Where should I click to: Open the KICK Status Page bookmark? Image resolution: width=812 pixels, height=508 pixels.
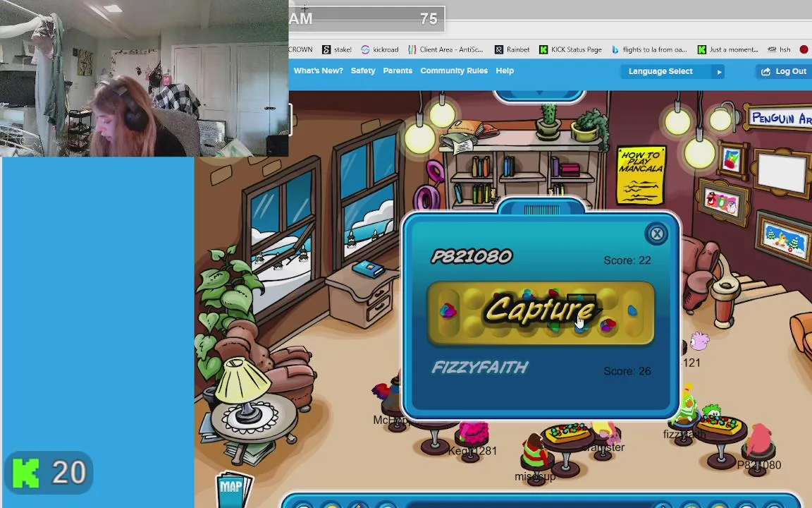point(570,49)
